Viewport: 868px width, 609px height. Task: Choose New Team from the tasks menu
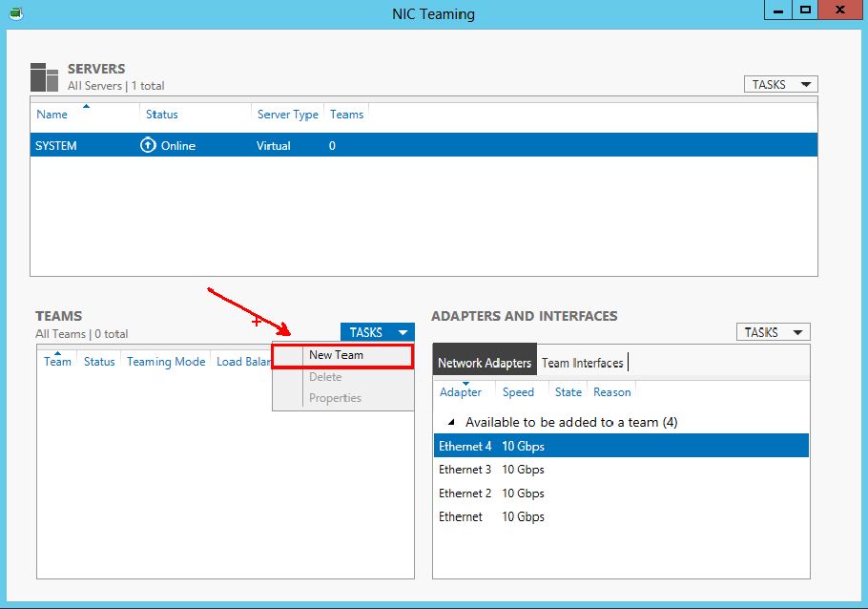[x=336, y=355]
